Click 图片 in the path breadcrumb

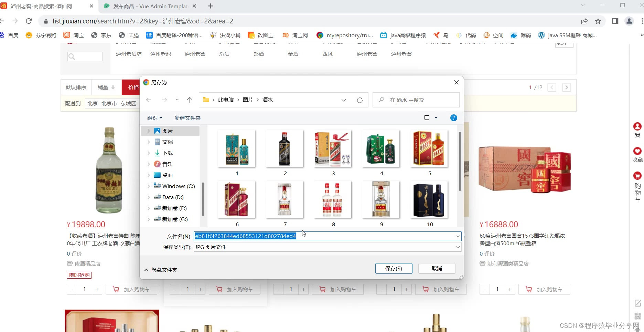[x=248, y=100]
